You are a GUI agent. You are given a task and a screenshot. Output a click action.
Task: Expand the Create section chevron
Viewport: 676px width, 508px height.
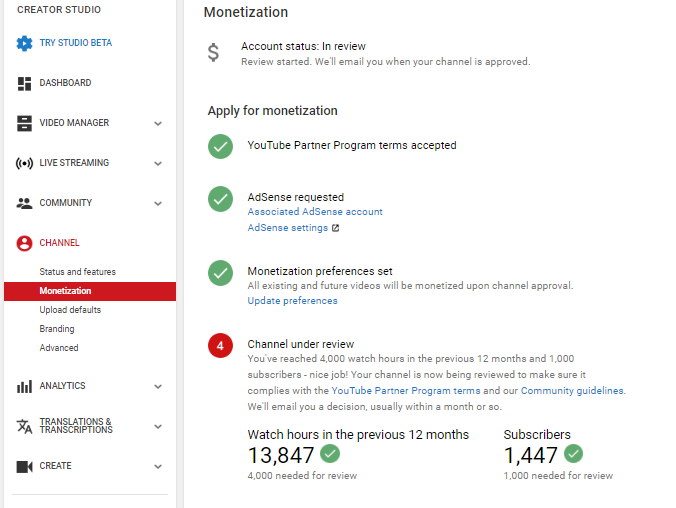(158, 467)
